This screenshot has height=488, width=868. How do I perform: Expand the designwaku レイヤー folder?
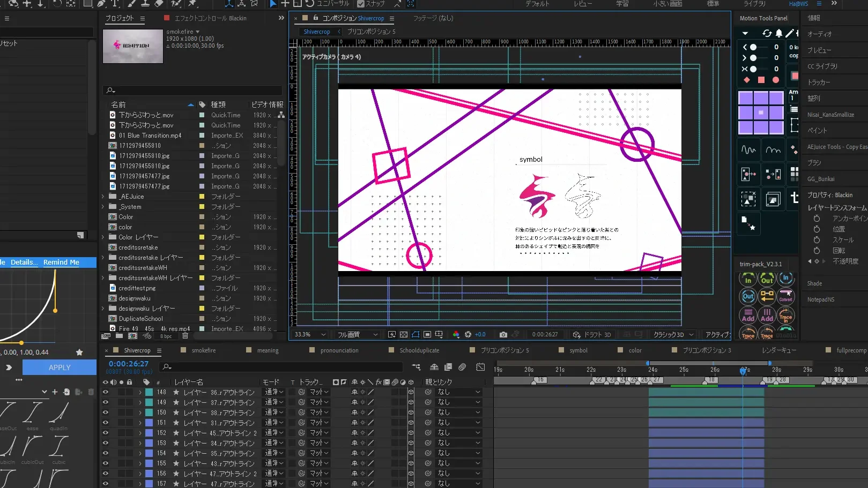tap(103, 309)
